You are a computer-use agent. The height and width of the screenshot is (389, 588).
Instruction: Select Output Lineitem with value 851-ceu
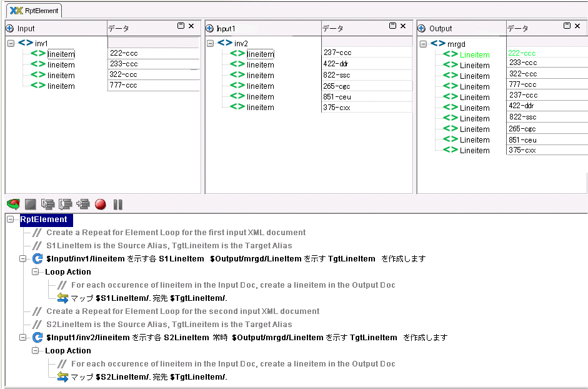(475, 140)
